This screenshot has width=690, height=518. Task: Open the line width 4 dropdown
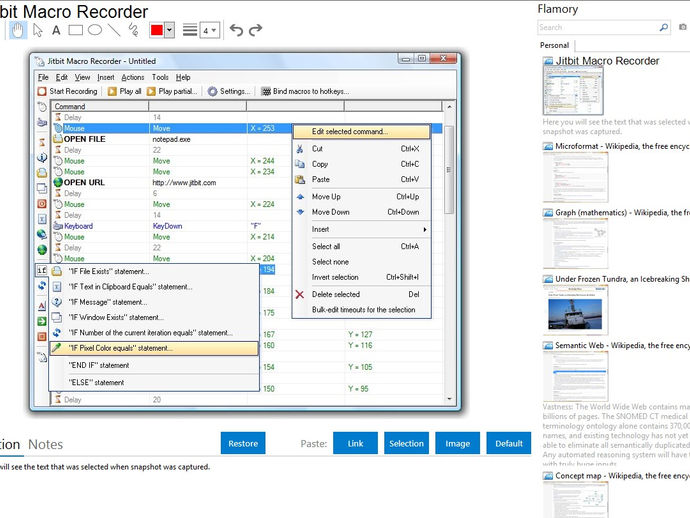coord(209,30)
